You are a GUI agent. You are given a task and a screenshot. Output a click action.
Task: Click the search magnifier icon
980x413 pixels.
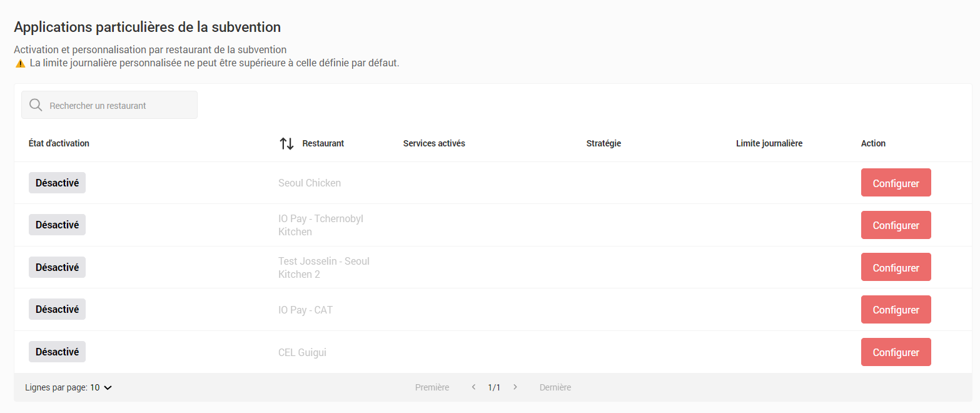pyautogui.click(x=36, y=105)
